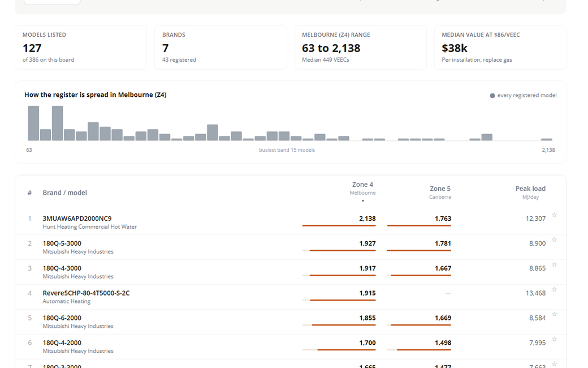This screenshot has width=588, height=368.
Task: Click 'Per installation, replace gas' text
Action: click(477, 59)
